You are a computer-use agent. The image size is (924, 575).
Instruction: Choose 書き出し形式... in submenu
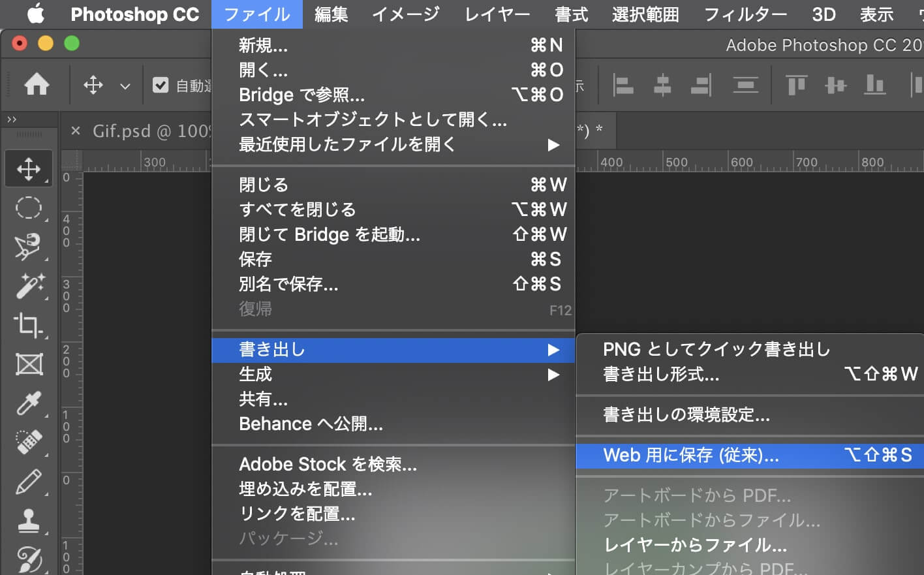coord(750,375)
